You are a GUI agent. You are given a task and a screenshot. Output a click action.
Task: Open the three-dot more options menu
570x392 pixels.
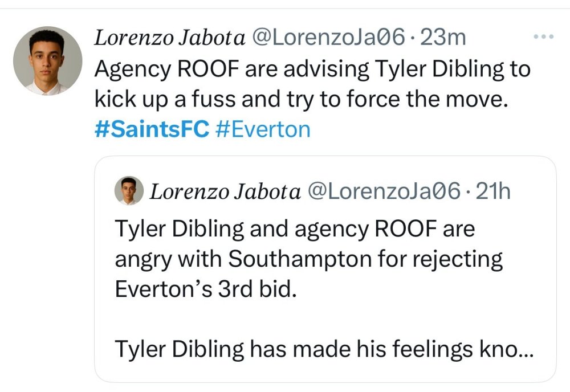pyautogui.click(x=543, y=37)
